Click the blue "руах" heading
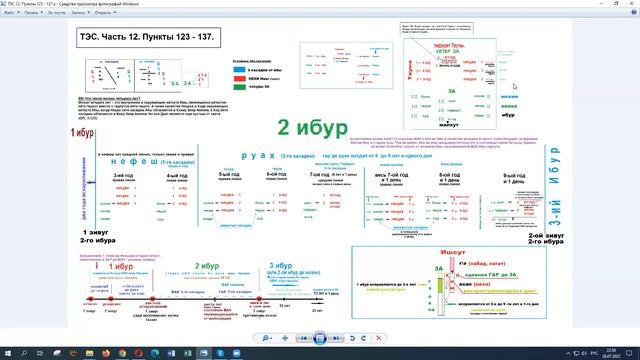Viewport: 640px width, 360px height. [258, 156]
